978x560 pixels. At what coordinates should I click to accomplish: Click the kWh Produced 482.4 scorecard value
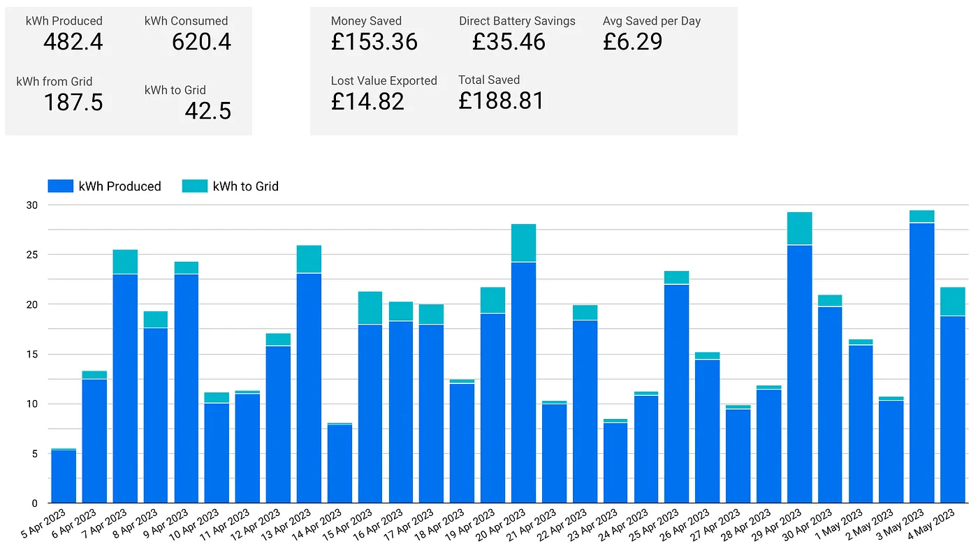point(73,43)
